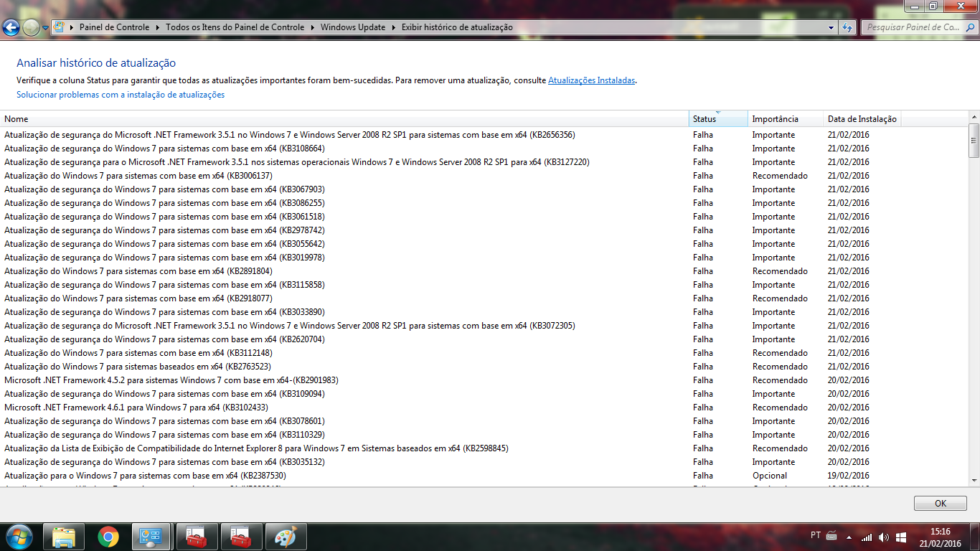Click the scrollbar up arrow of update list

974,117
